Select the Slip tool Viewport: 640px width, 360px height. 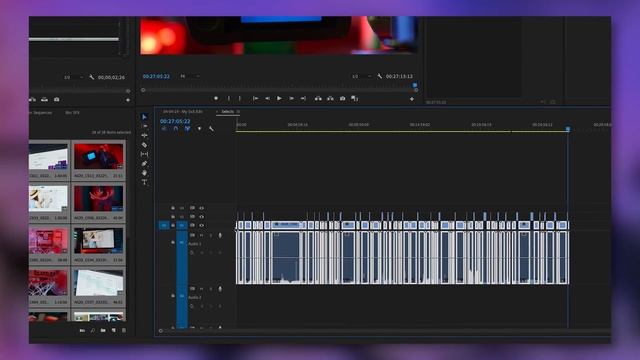click(144, 154)
